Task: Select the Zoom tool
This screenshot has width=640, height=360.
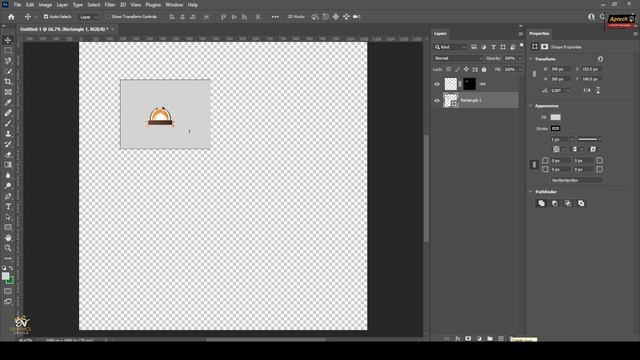Action: (x=8, y=248)
